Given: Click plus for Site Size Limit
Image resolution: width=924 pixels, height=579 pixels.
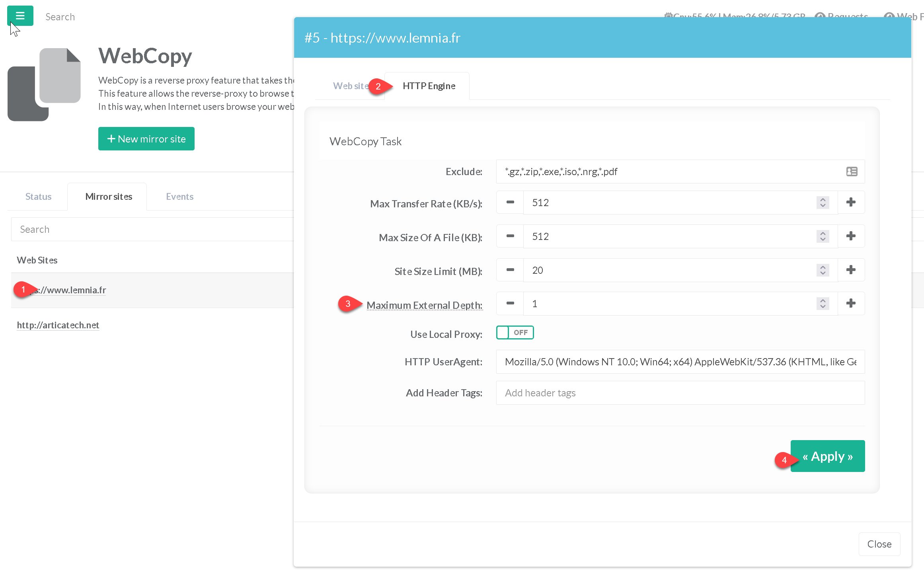Looking at the screenshot, I should coord(851,270).
